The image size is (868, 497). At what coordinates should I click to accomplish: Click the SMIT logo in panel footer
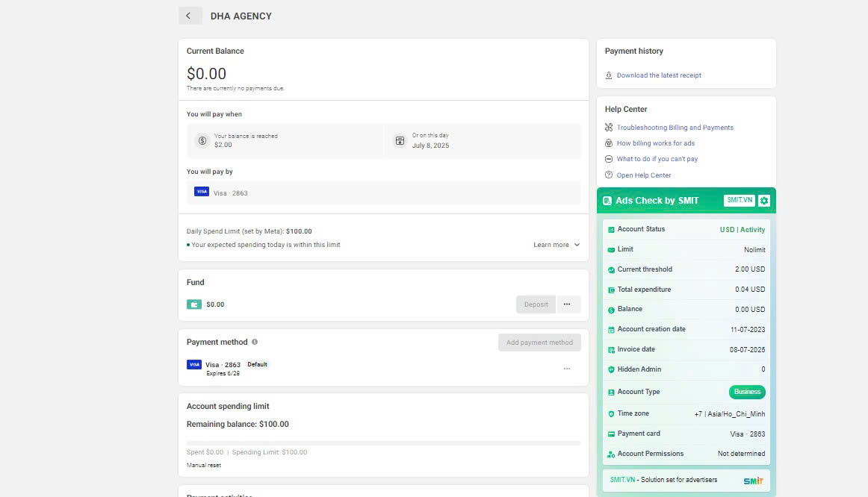tap(753, 481)
